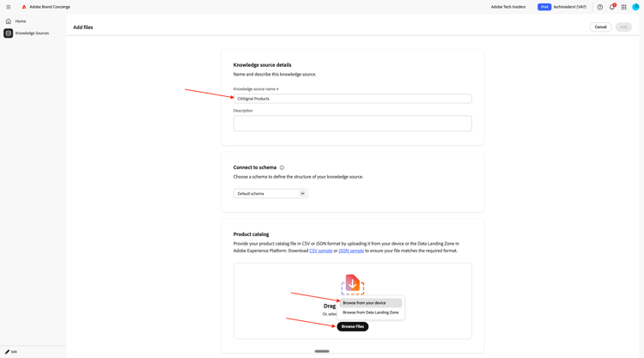Click the Knowledge source details heading
644x358 pixels.
click(x=262, y=65)
